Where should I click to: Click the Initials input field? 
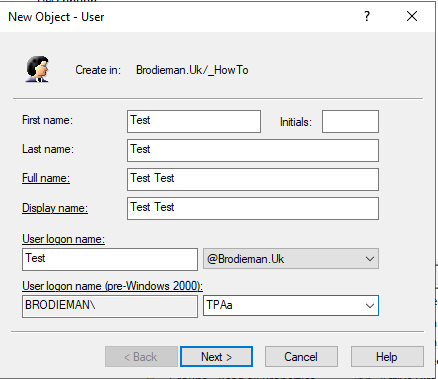(350, 121)
